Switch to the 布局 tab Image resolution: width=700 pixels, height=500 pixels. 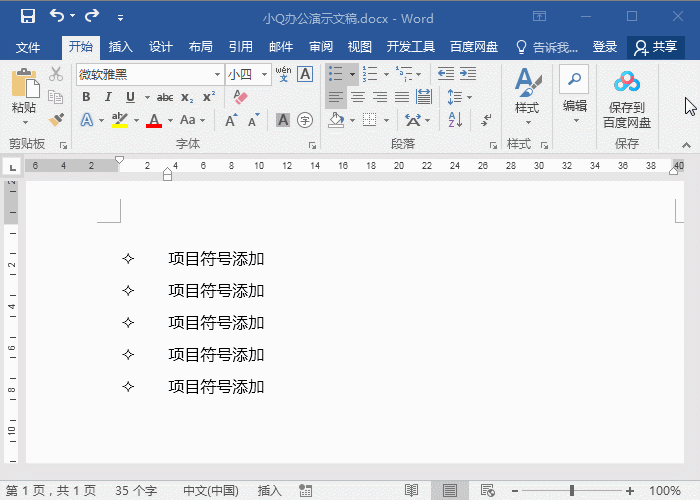tap(200, 46)
